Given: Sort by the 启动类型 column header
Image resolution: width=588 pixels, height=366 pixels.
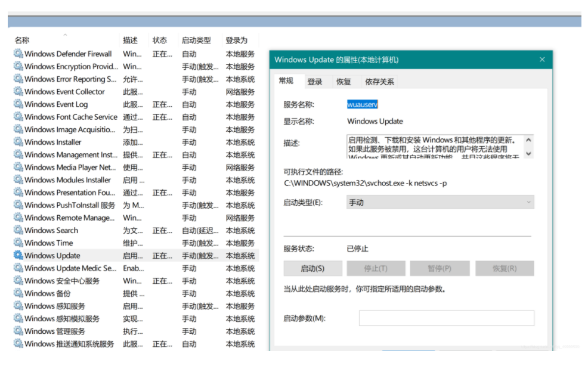Looking at the screenshot, I should [x=196, y=40].
